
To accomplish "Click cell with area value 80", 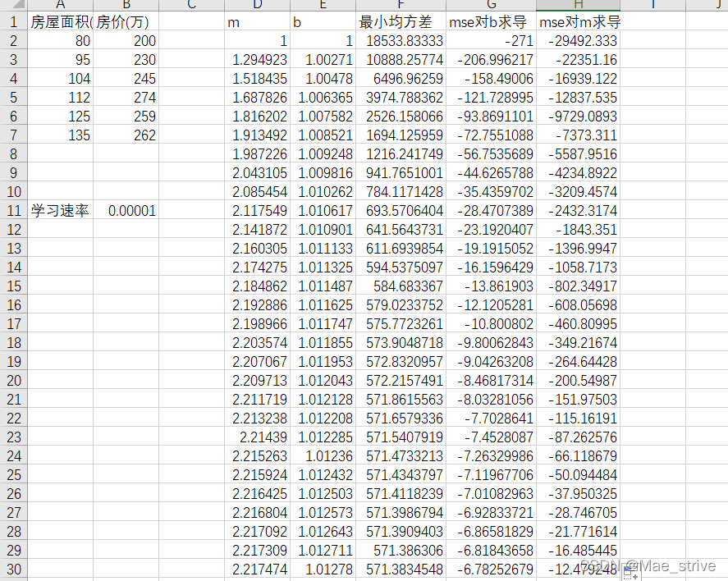I will [x=61, y=41].
